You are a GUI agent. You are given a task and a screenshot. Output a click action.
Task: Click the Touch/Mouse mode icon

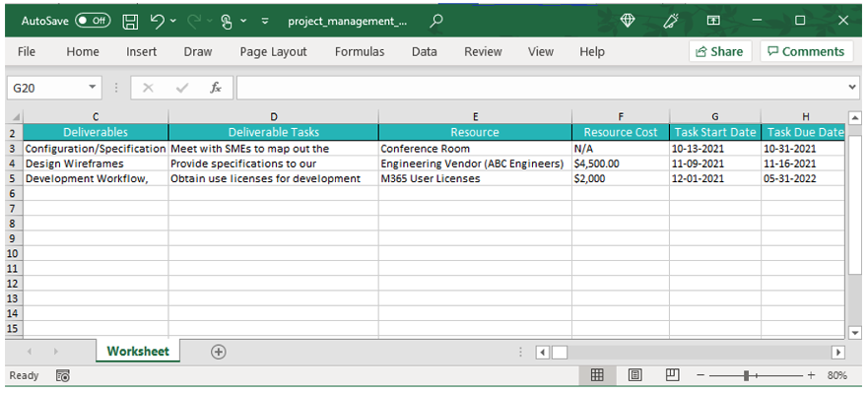click(x=227, y=22)
